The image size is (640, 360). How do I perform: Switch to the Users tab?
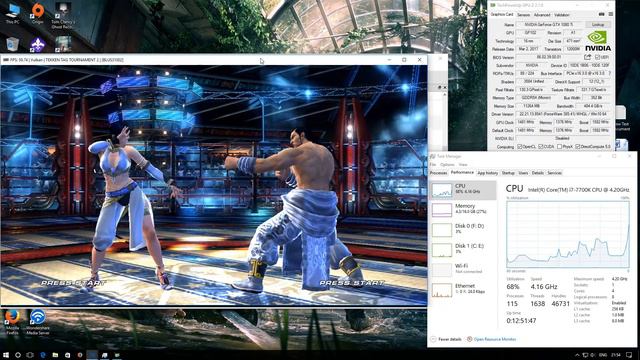click(523, 173)
